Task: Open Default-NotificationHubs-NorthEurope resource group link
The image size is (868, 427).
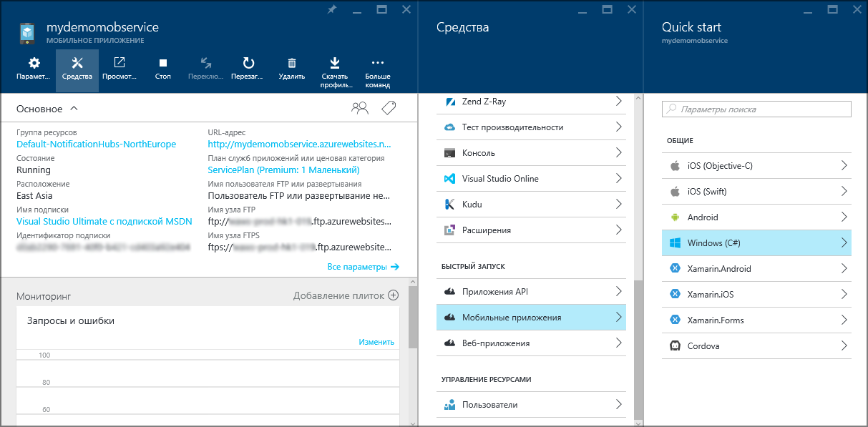Action: click(96, 144)
